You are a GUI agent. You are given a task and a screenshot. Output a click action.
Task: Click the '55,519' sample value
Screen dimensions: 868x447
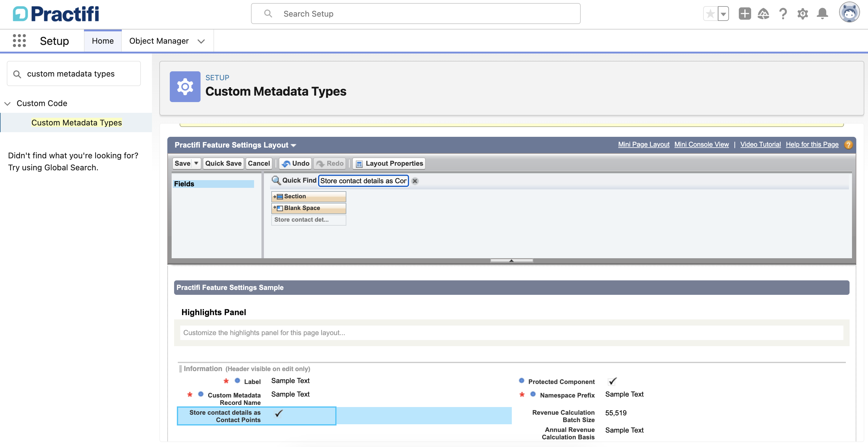tap(615, 413)
